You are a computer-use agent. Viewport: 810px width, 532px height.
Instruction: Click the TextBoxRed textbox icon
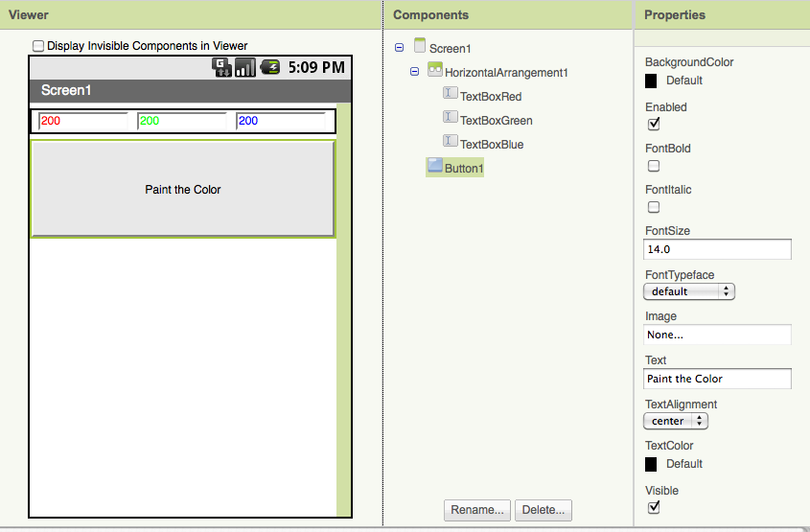click(451, 94)
